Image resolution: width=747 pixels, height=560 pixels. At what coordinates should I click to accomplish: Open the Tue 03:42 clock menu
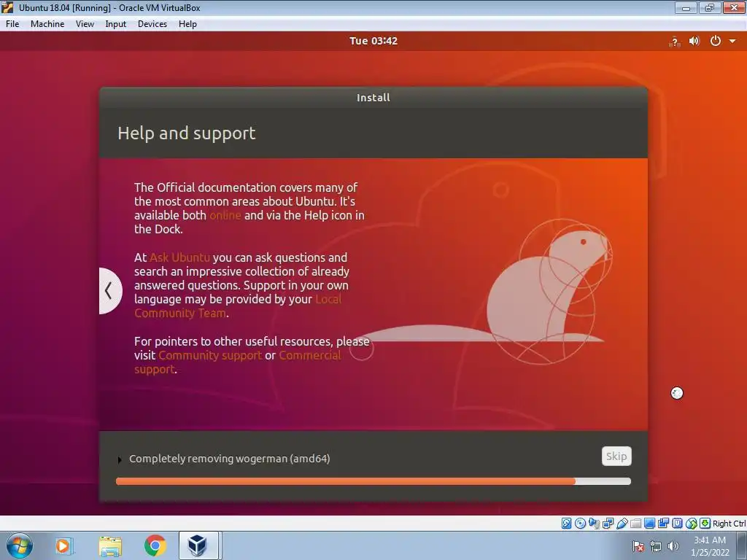[373, 41]
